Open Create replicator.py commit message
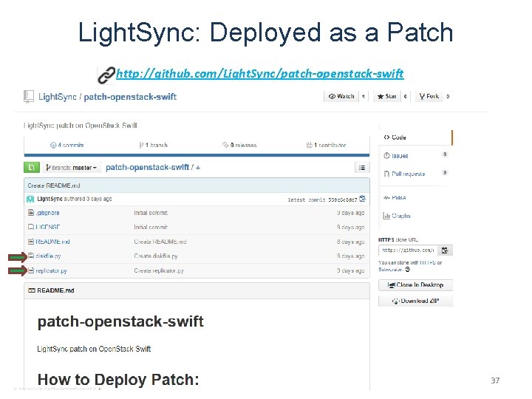 pos(159,270)
